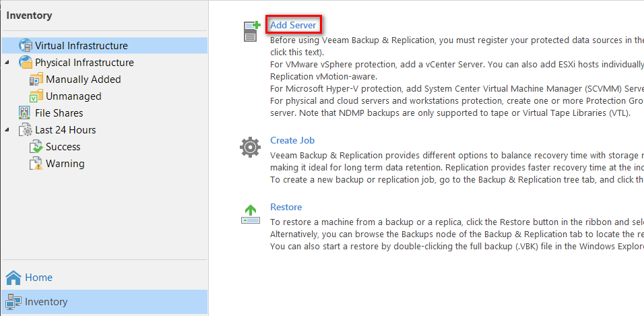Click the Inventory computers icon in the bottom pane
Image resolution: width=644 pixels, height=316 pixels.
click(x=13, y=302)
